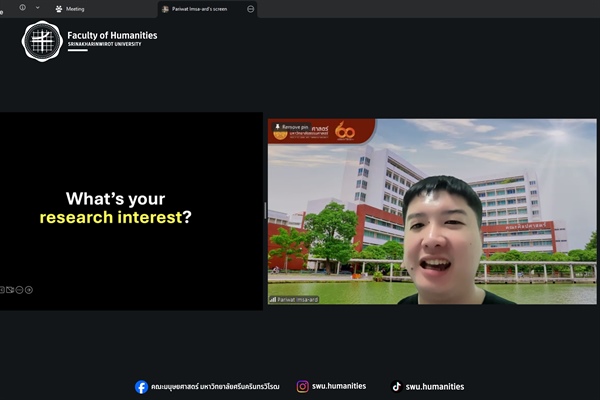Click the Pariwat Imsa-ard name label
This screenshot has height=400, width=600.
(x=297, y=299)
